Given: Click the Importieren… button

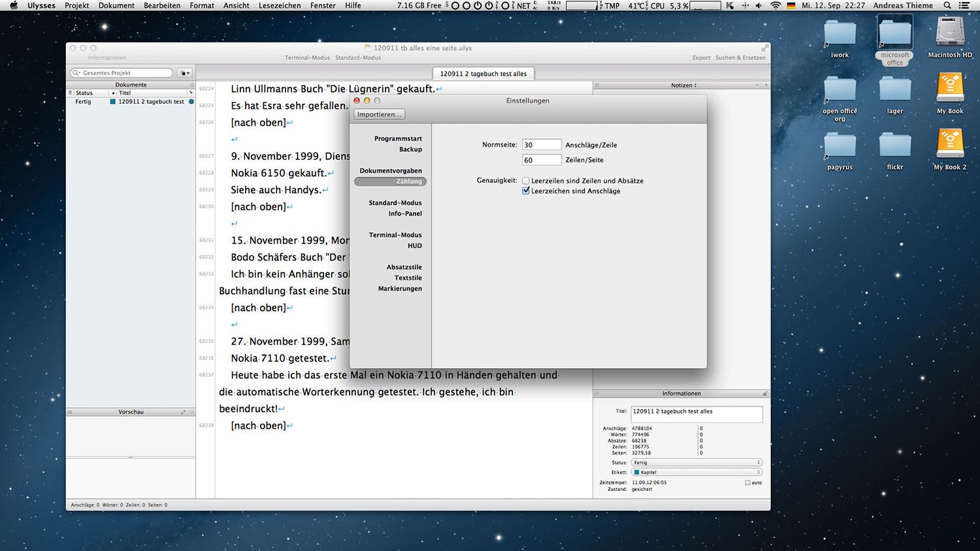Looking at the screenshot, I should click(x=379, y=114).
